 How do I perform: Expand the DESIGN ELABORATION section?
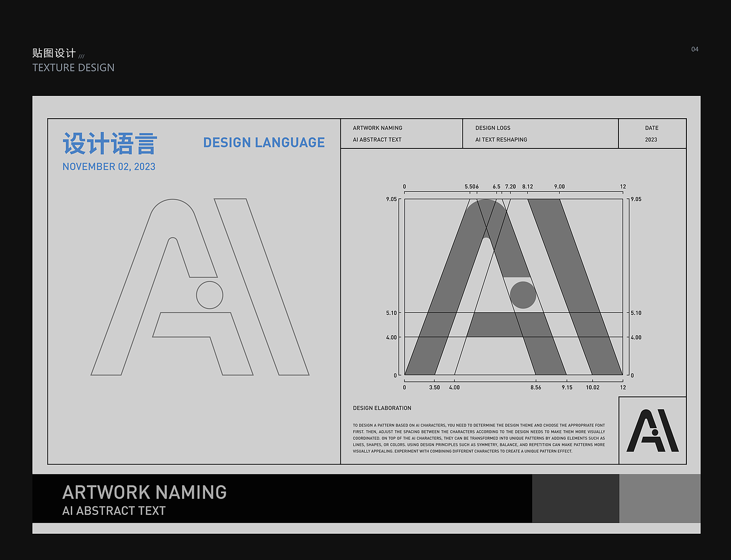point(382,408)
